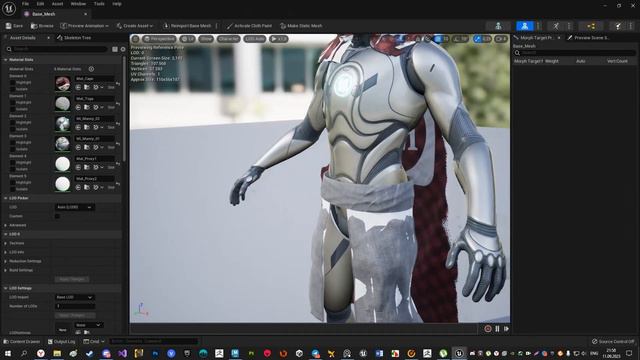Image resolution: width=640 pixels, height=360 pixels.
Task: Open the Help menu
Action: [117, 4]
